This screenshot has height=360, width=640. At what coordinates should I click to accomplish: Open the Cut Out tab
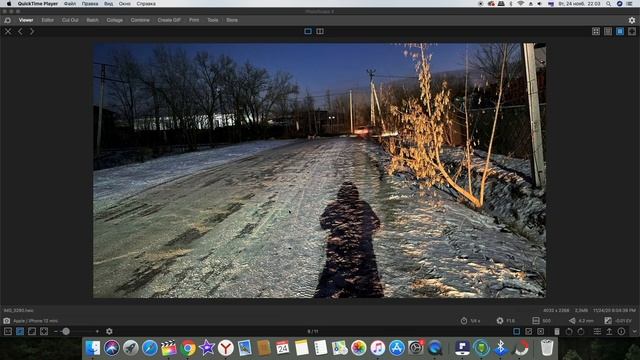70,20
